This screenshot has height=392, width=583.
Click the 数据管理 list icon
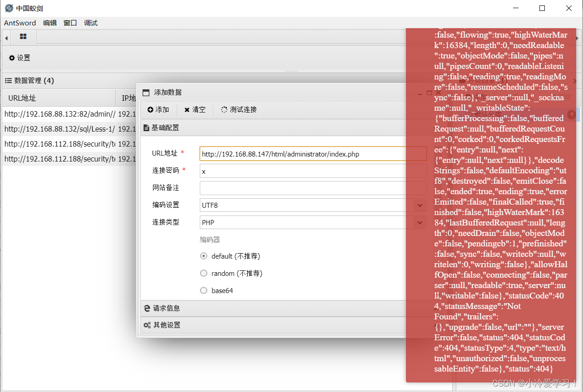coord(8,81)
